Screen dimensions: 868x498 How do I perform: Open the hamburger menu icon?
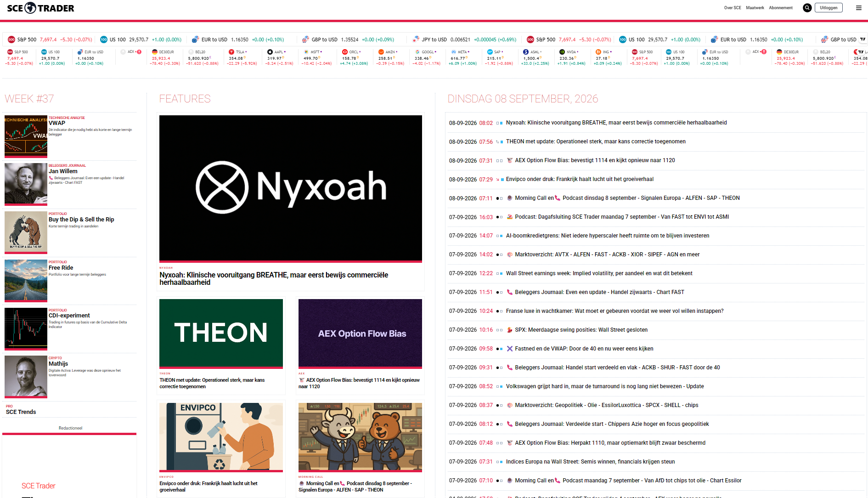859,8
